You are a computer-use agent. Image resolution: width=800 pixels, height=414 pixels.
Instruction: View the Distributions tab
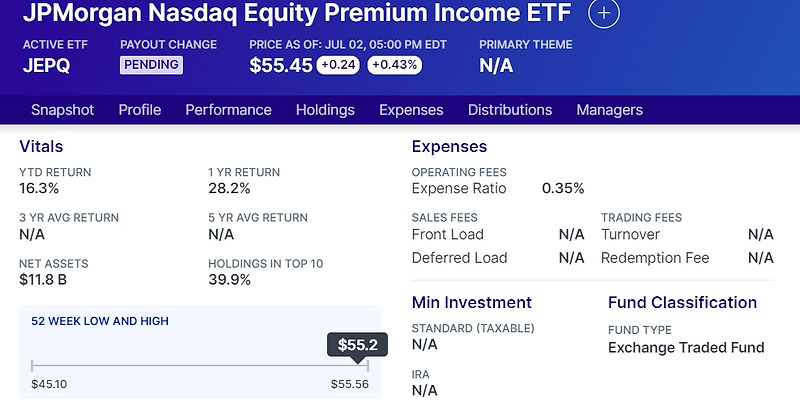click(510, 110)
